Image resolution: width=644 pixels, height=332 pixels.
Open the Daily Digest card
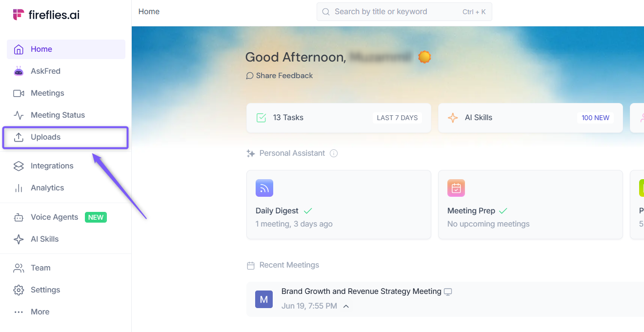tap(339, 205)
